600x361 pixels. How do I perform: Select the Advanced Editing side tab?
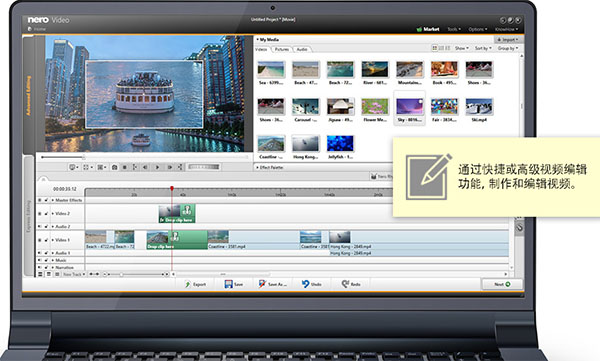coord(28,95)
